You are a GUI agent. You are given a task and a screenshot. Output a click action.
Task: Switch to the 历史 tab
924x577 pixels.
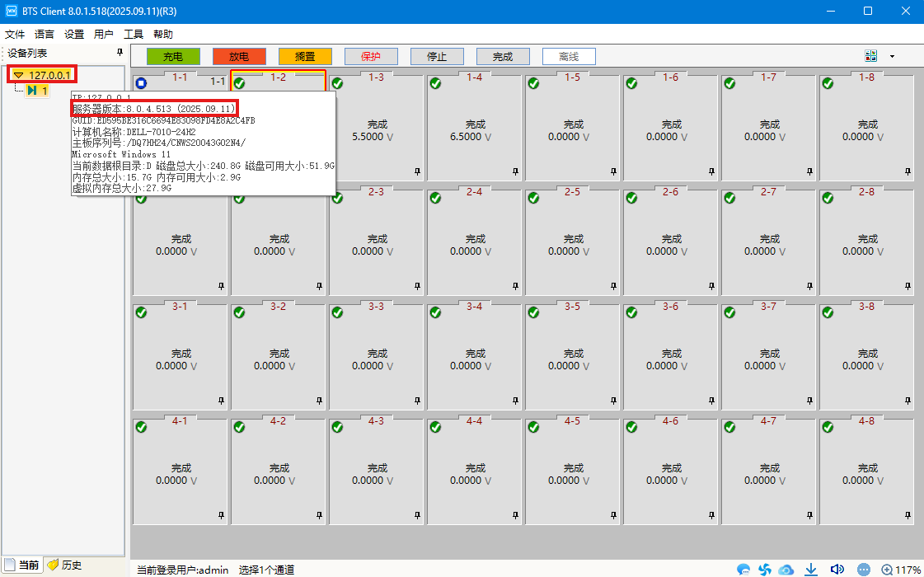(64, 565)
